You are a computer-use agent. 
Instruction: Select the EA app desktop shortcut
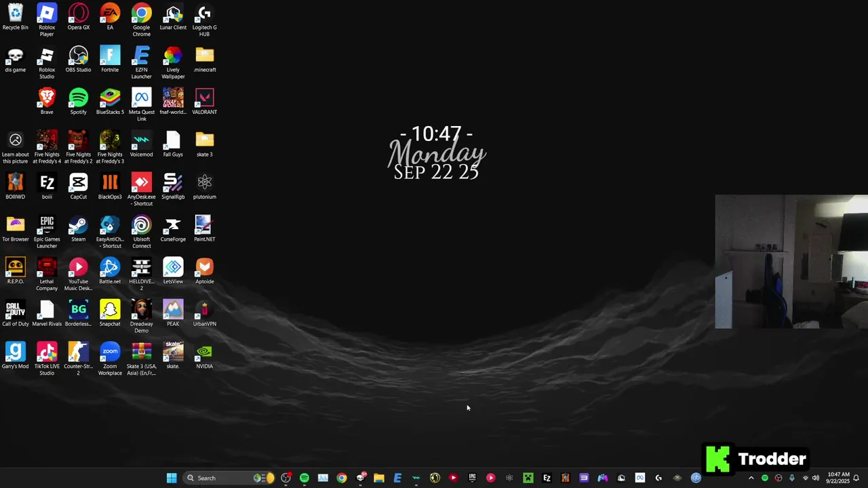110,18
